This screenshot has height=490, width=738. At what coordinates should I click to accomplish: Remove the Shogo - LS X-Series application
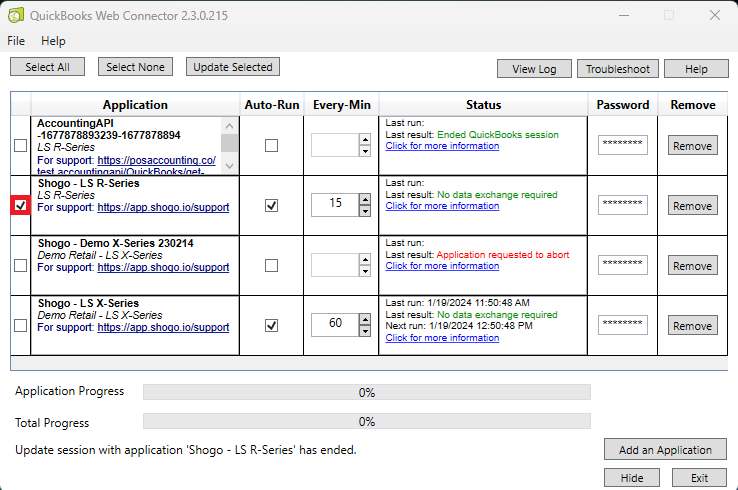[x=693, y=326]
